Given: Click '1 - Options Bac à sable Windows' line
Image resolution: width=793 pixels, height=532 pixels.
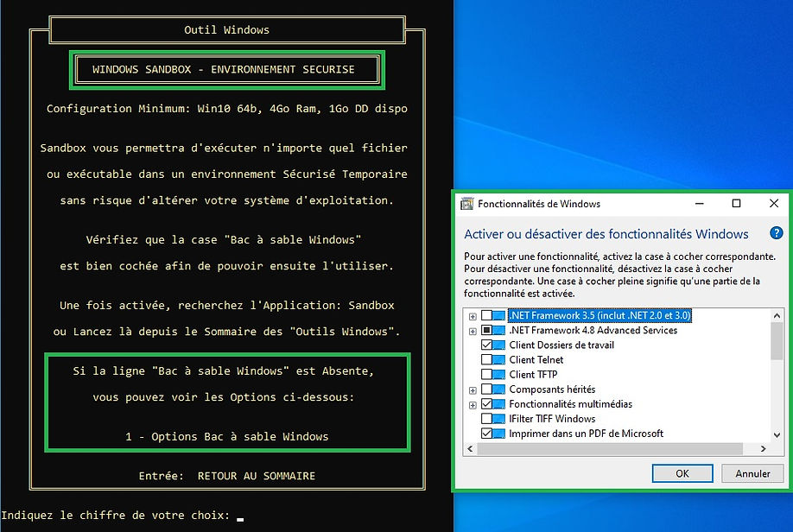Looking at the screenshot, I should coord(227,436).
